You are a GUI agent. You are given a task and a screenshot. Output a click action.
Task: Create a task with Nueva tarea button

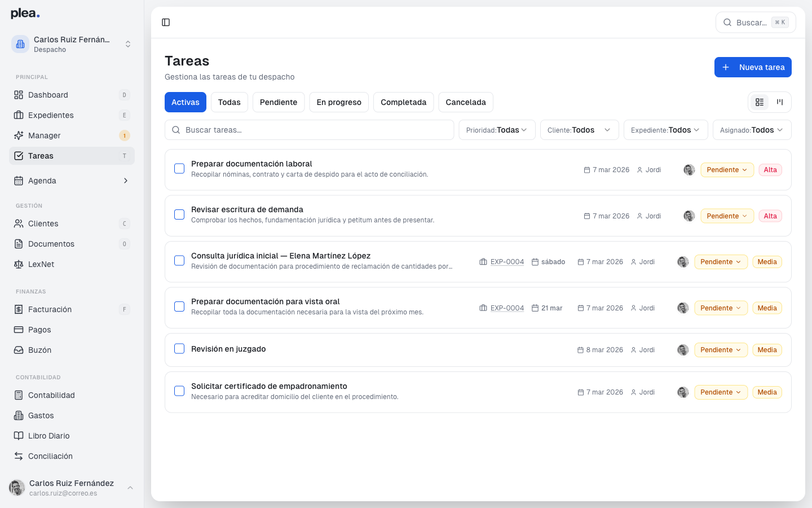point(753,67)
